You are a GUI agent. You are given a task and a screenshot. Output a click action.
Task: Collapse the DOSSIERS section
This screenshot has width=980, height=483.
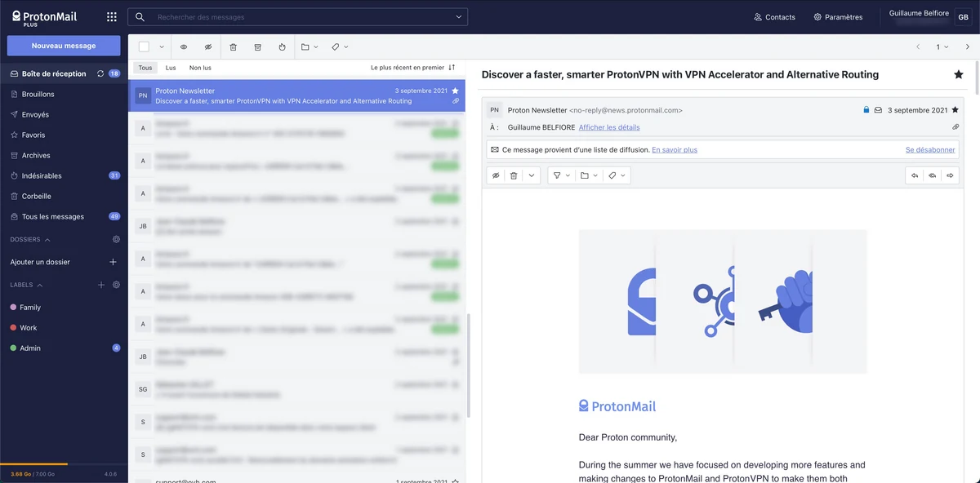coord(30,240)
